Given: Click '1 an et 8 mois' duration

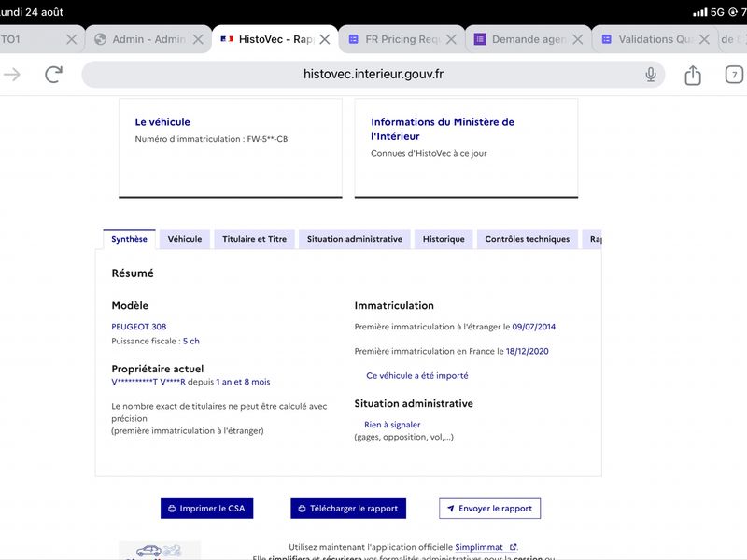Looking at the screenshot, I should pyautogui.click(x=243, y=382).
